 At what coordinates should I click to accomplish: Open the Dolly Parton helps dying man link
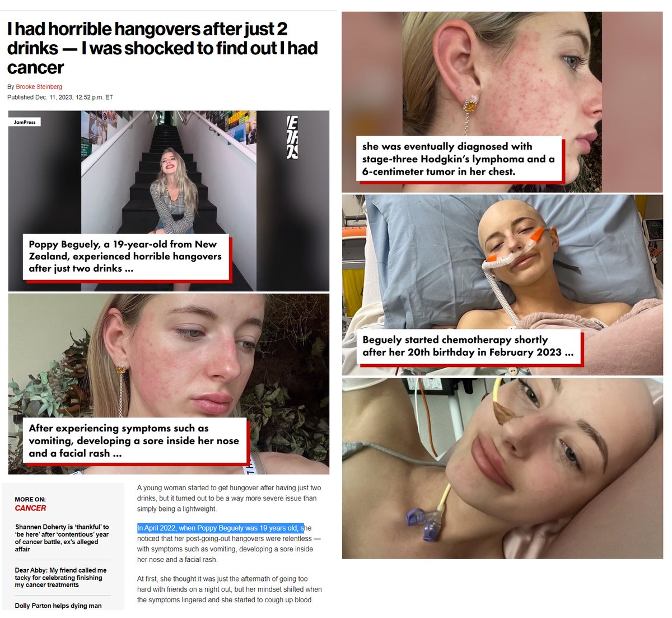(58, 606)
